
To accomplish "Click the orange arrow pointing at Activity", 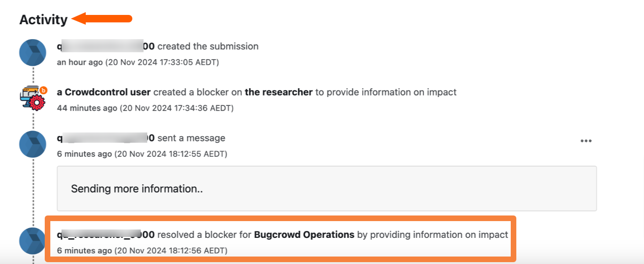I will point(103,19).
